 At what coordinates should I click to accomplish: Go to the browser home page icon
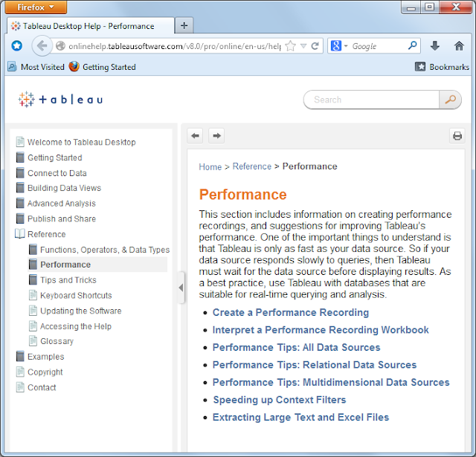click(459, 46)
